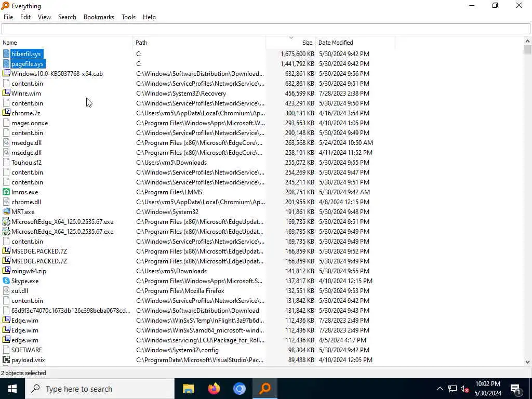Click the xul.dll file icon
The width and height of the screenshot is (532, 399).
6,290
